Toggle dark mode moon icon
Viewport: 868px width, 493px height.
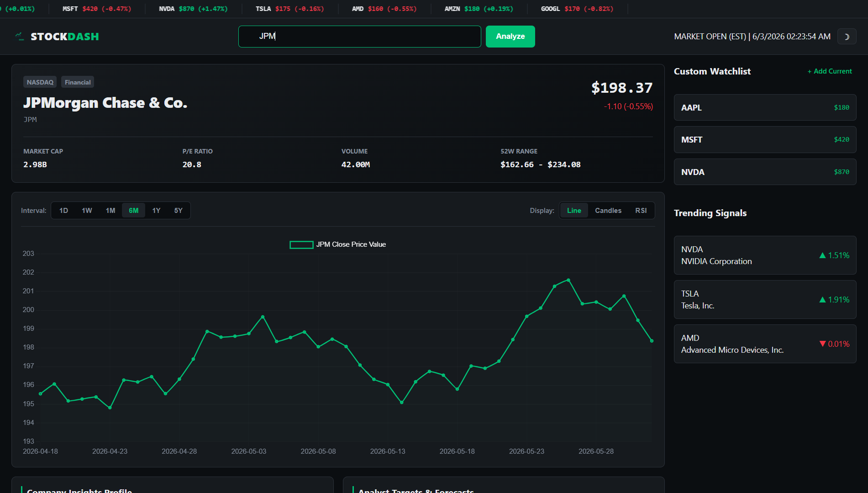pyautogui.click(x=847, y=37)
